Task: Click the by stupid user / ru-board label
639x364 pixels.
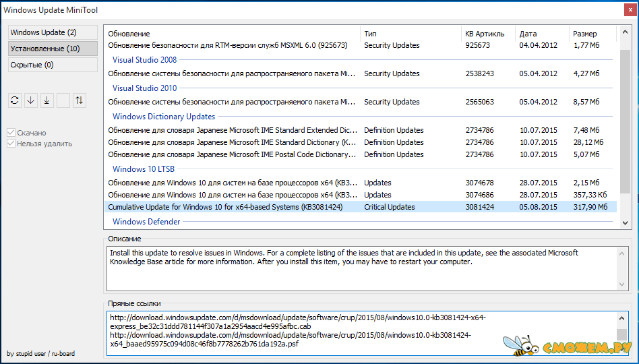Action: point(40,353)
